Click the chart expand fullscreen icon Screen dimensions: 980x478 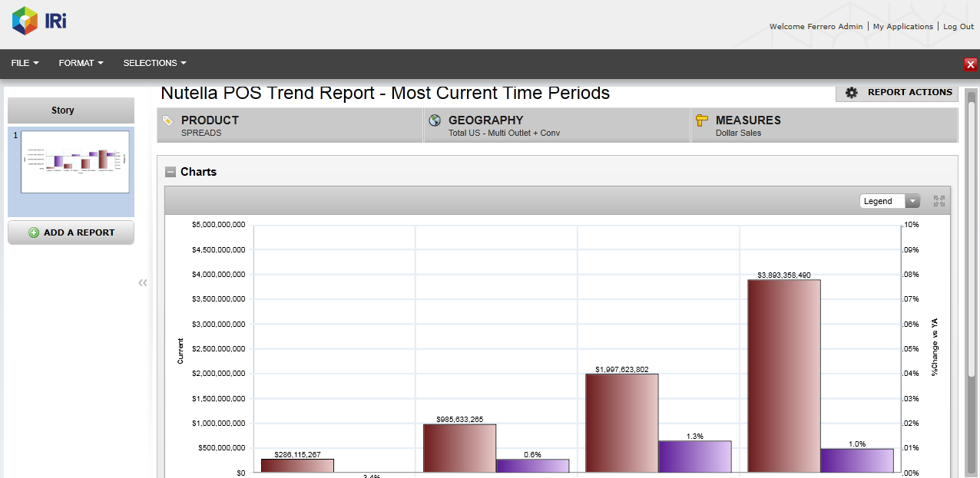[x=939, y=201]
